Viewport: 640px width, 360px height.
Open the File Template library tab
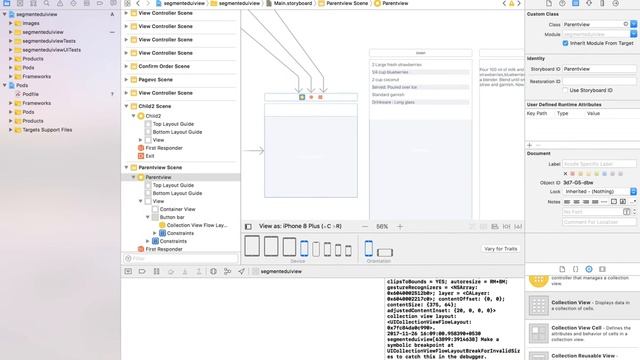coord(562,269)
